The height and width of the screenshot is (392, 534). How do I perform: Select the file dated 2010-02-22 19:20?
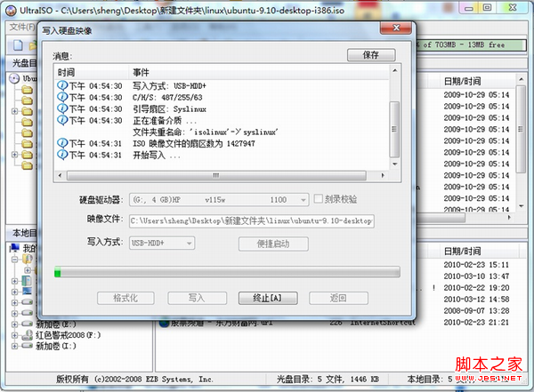[476, 288]
